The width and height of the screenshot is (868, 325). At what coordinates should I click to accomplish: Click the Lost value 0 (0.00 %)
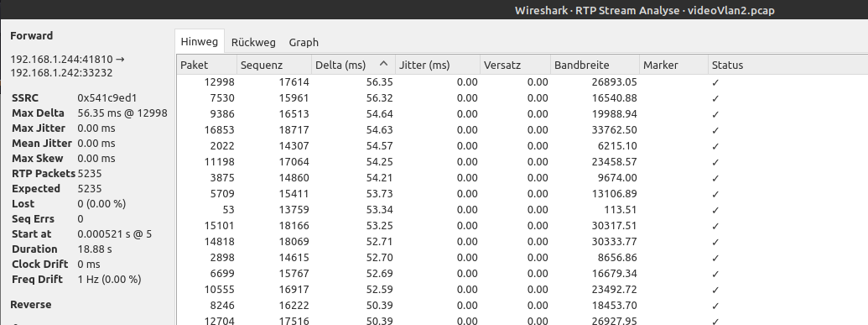tap(101, 203)
